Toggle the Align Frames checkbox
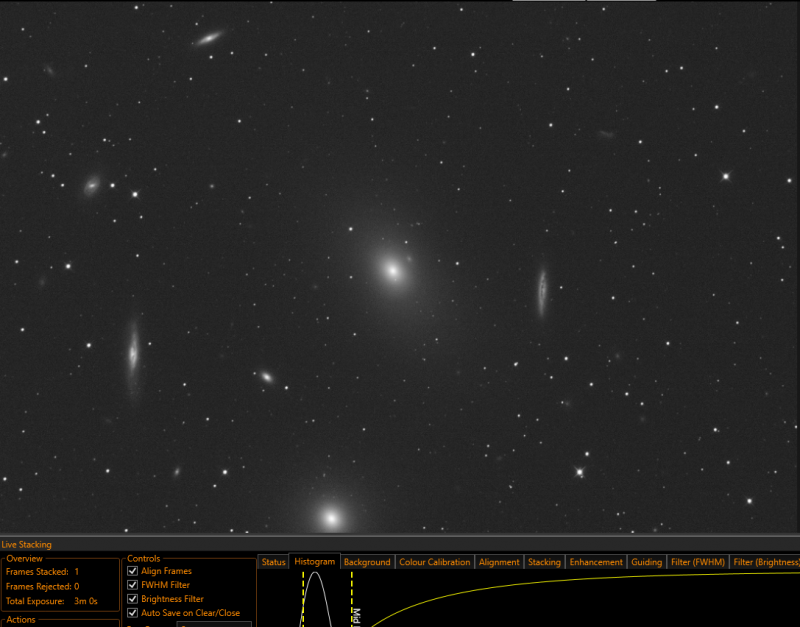Screen dimensions: 800x627 pyautogui.click(x=133, y=571)
